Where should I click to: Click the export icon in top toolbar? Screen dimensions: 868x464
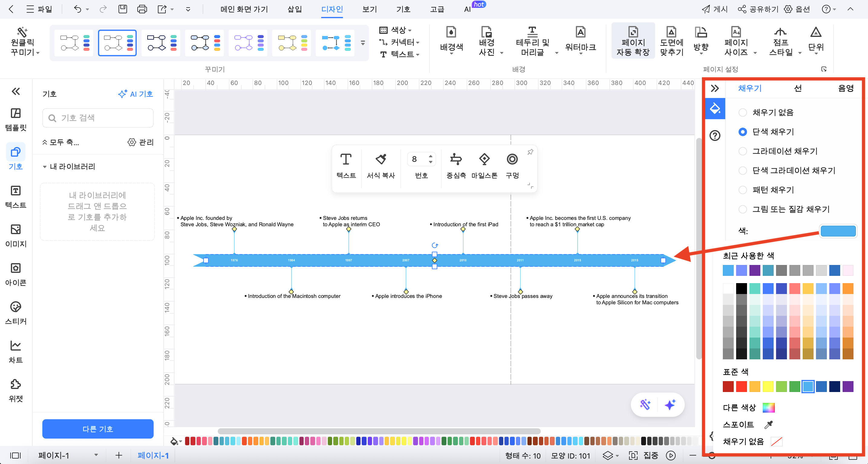pos(162,9)
